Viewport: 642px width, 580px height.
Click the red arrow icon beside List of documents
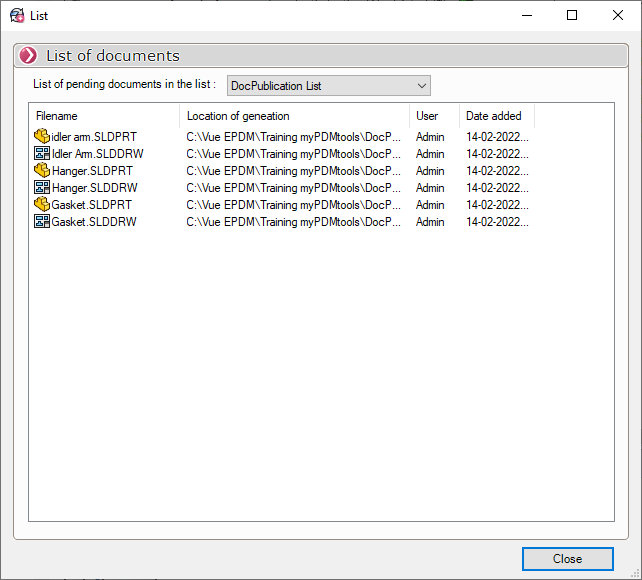(29, 56)
